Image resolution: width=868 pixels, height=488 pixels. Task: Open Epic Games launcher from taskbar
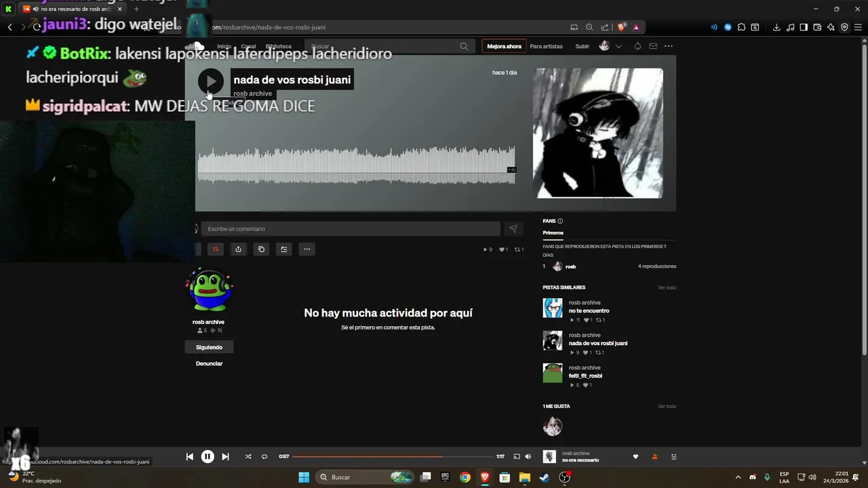pos(446,477)
